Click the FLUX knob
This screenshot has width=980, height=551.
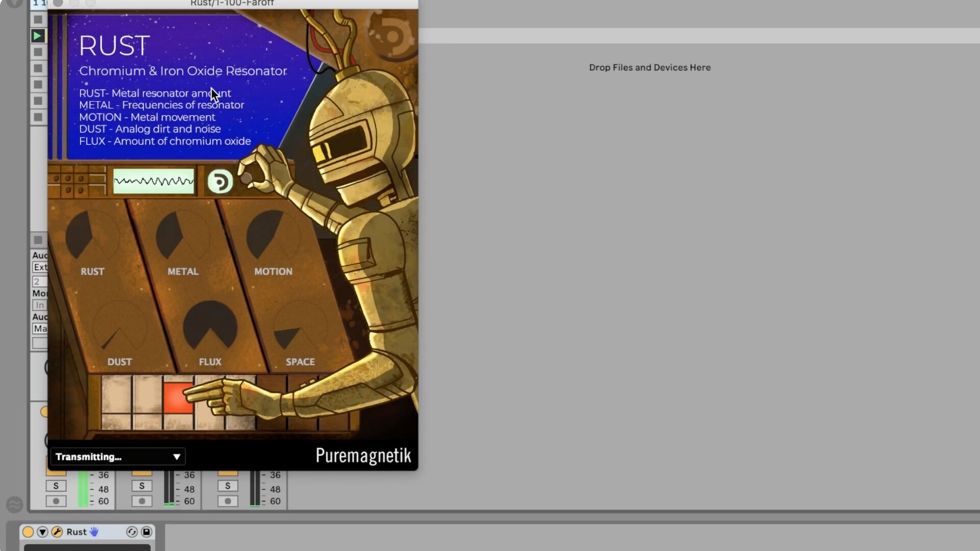coord(210,327)
